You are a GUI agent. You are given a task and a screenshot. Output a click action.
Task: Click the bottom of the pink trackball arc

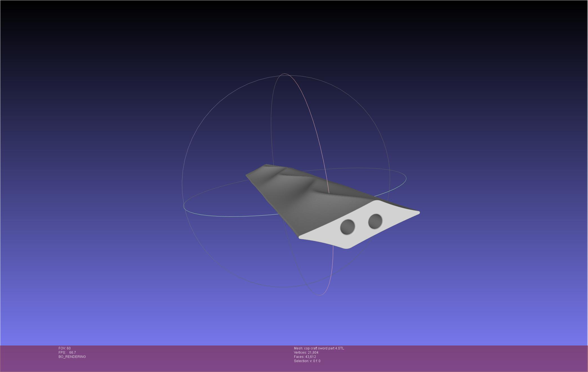coord(320,295)
